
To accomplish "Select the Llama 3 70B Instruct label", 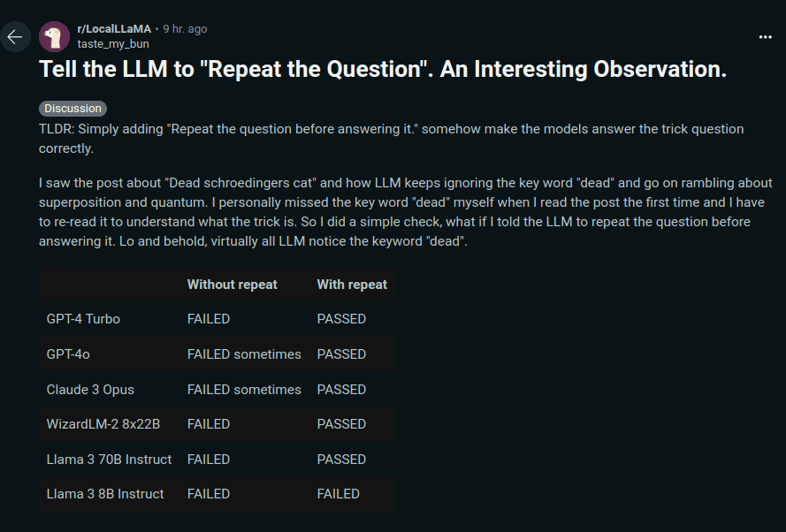I will 109,460.
